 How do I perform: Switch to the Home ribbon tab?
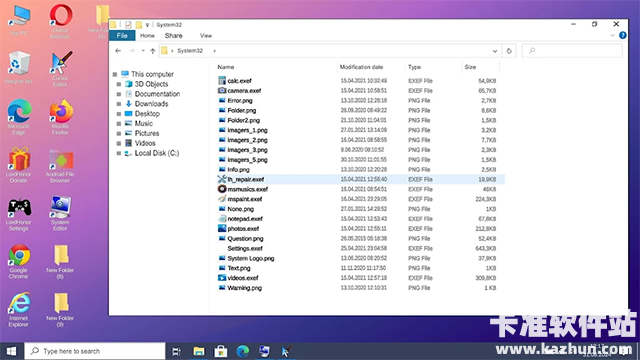click(147, 36)
